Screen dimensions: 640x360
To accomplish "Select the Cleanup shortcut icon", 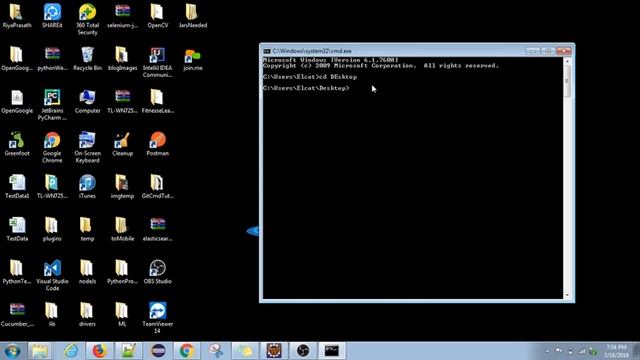I will click(122, 144).
